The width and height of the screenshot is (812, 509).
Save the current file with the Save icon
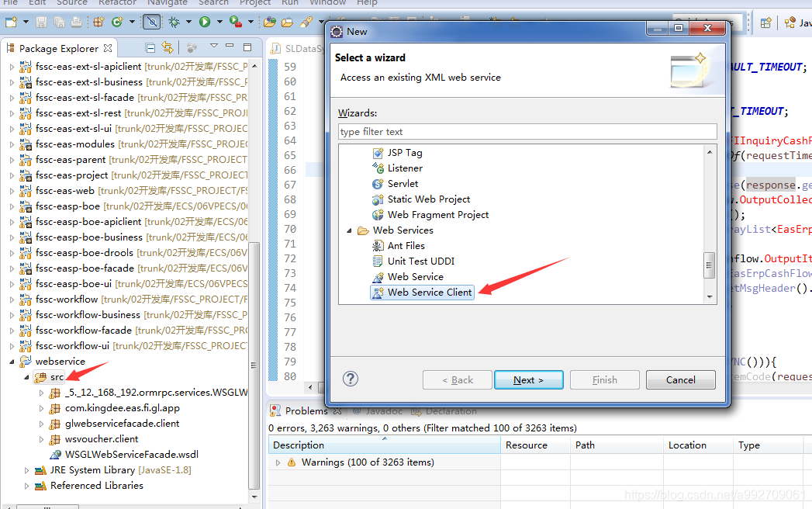click(x=41, y=22)
